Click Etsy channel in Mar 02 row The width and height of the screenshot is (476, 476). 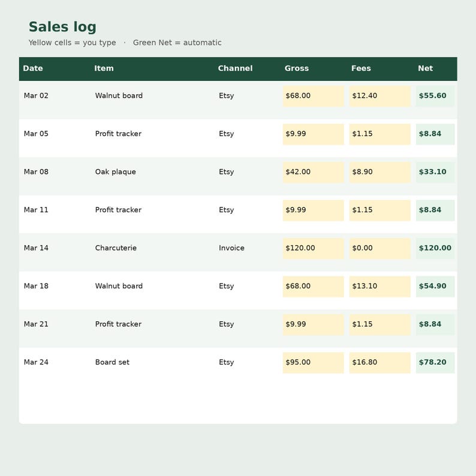(x=226, y=96)
